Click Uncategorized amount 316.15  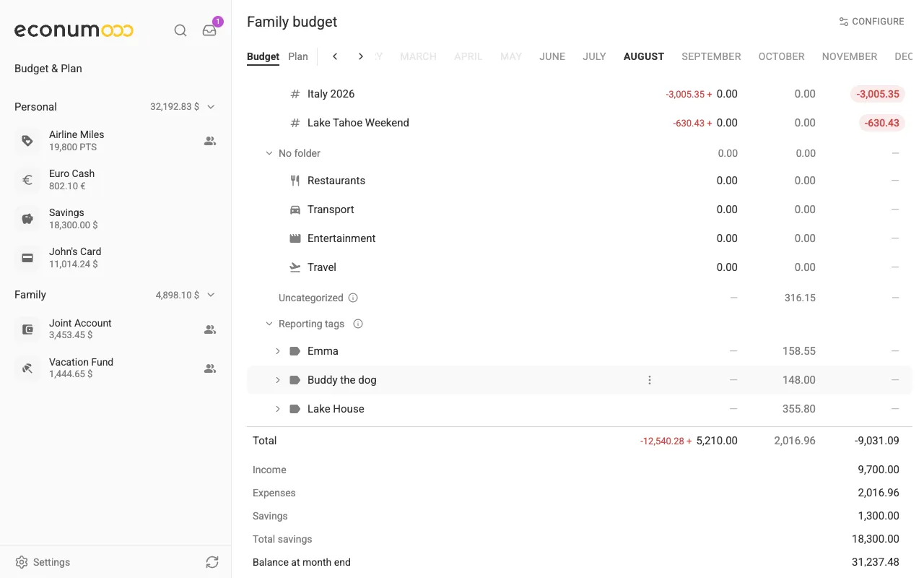[800, 298]
